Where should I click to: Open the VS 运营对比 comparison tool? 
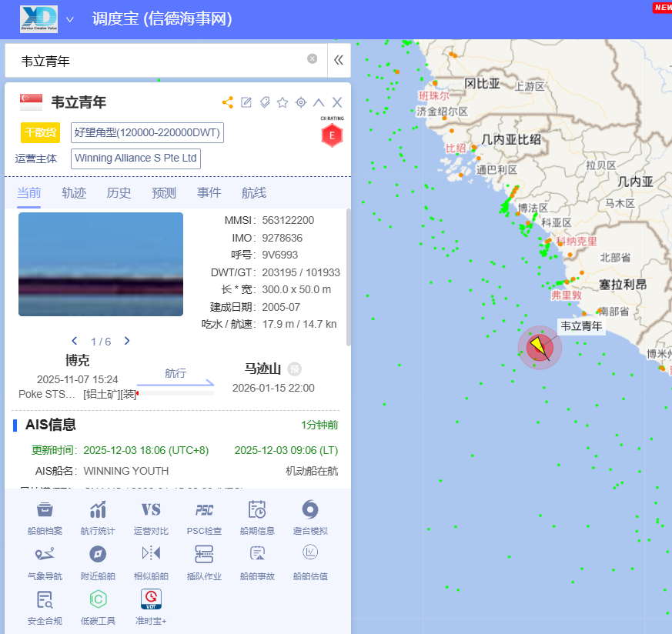tap(151, 517)
